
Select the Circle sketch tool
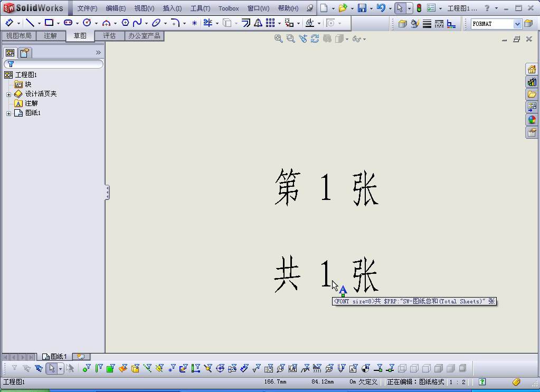(x=87, y=23)
